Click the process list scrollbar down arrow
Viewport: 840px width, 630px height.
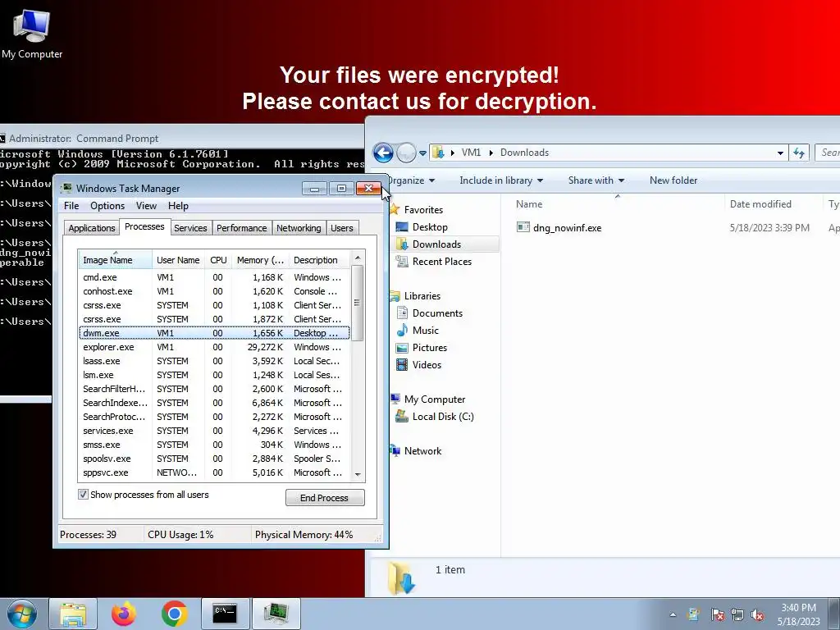358,474
